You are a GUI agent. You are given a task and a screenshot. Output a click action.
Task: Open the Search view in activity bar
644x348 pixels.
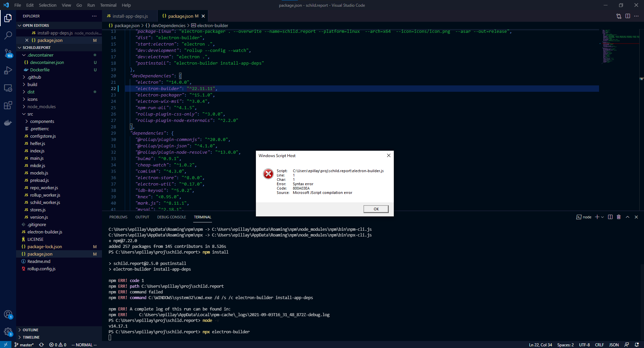point(8,35)
